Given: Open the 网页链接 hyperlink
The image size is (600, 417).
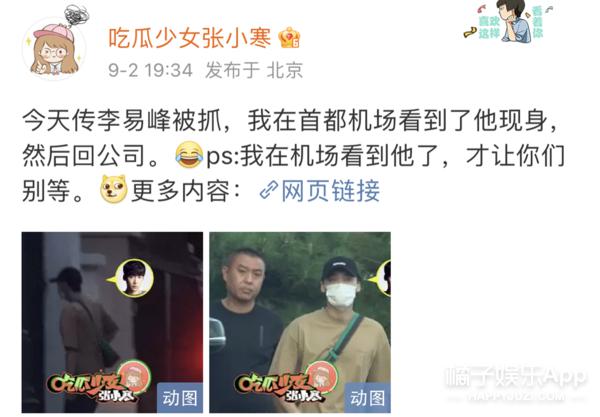Looking at the screenshot, I should (331, 190).
